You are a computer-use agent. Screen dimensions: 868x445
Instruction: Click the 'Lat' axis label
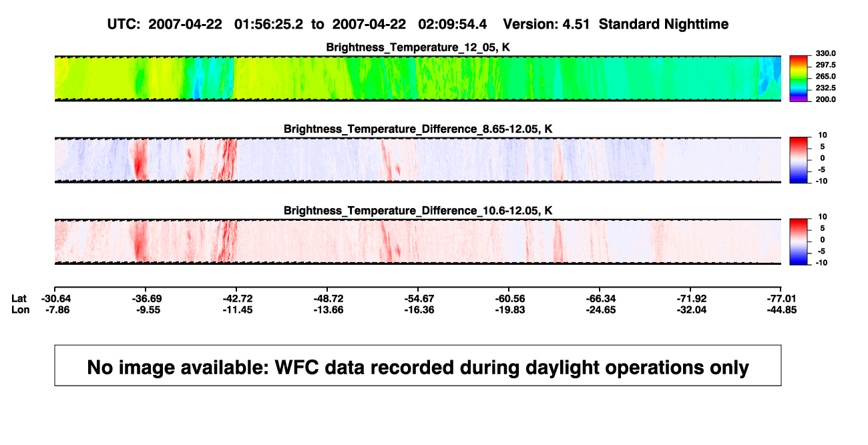[x=19, y=298]
